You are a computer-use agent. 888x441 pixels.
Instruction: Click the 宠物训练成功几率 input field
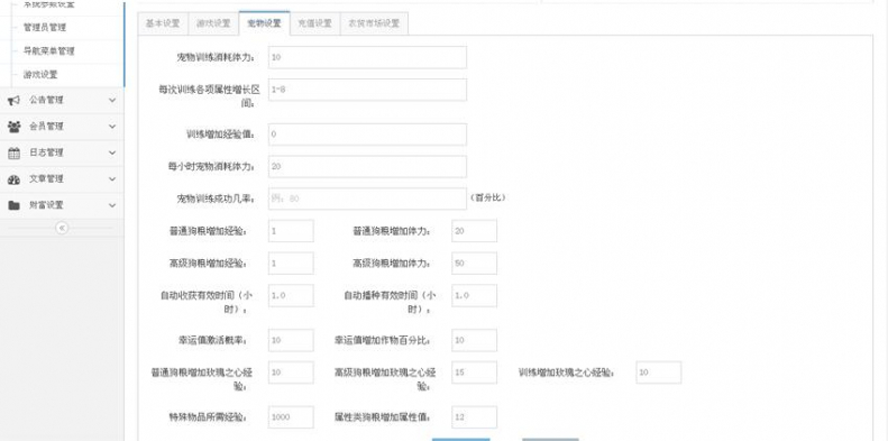coord(368,199)
